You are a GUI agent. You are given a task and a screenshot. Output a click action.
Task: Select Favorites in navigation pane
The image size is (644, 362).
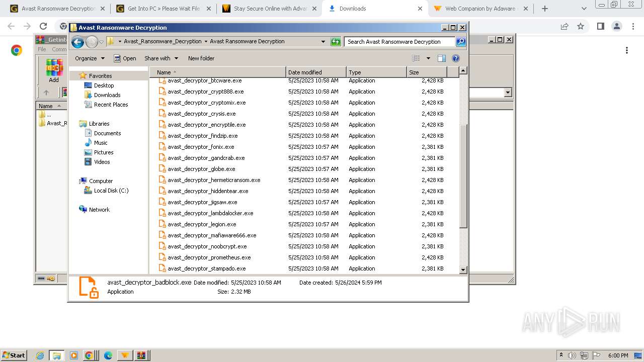click(100, 76)
